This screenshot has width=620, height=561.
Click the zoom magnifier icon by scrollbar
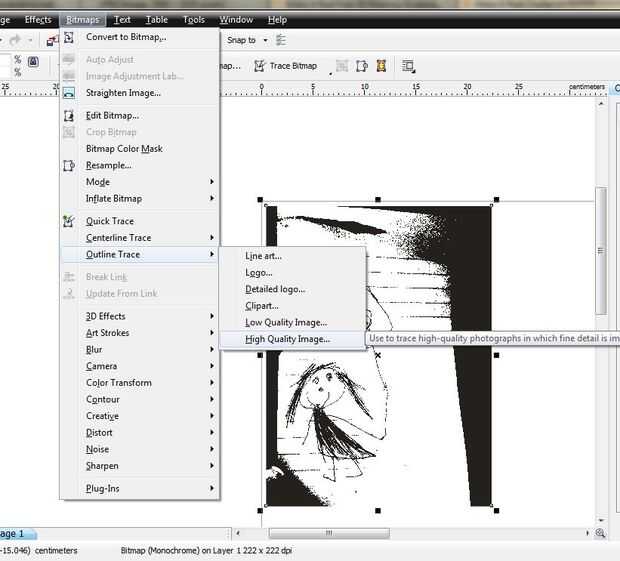[600, 534]
